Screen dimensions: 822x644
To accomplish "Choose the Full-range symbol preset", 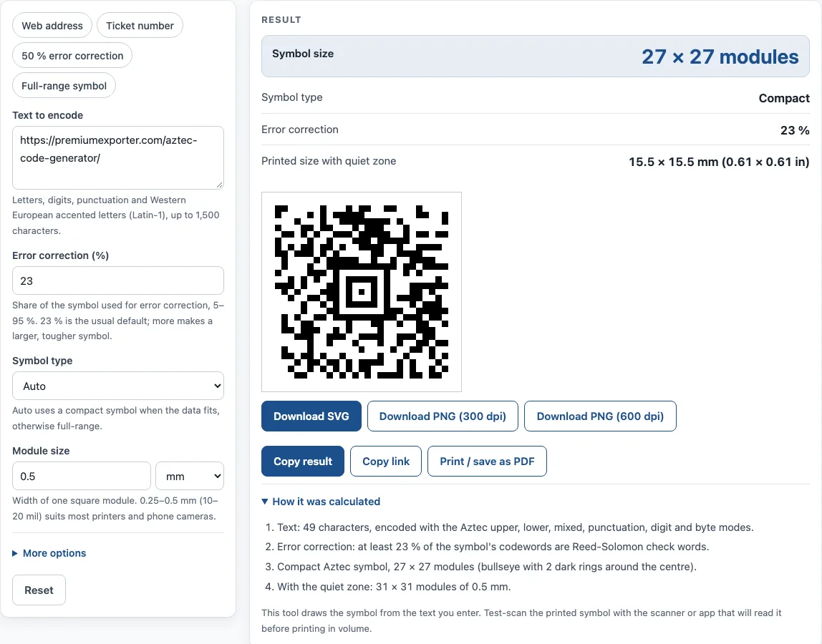I will [64, 86].
